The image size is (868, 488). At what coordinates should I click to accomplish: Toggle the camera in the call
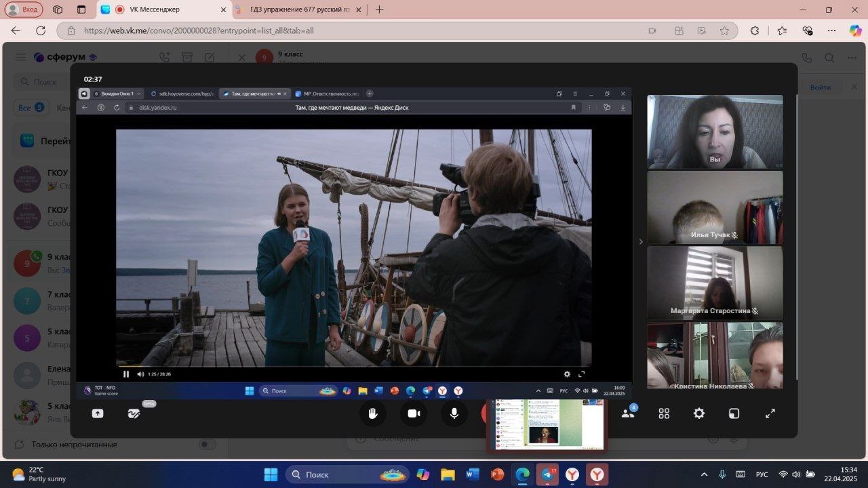pyautogui.click(x=414, y=413)
